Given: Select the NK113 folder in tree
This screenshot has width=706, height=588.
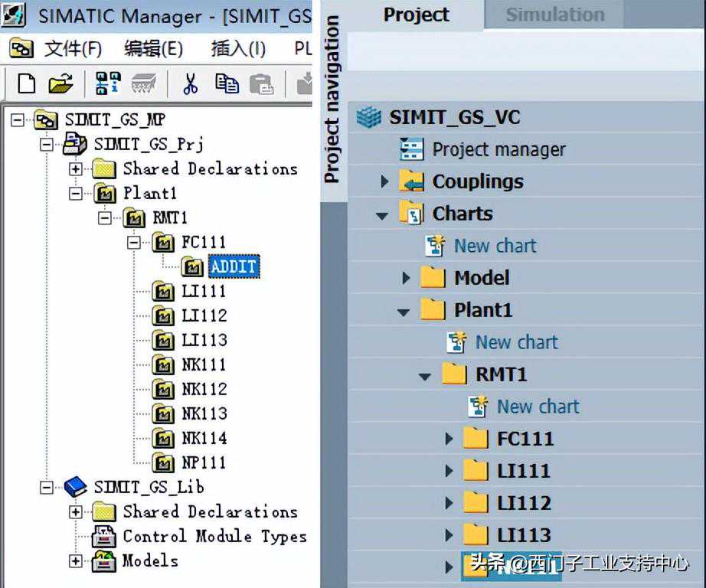Looking at the screenshot, I should click(204, 413).
